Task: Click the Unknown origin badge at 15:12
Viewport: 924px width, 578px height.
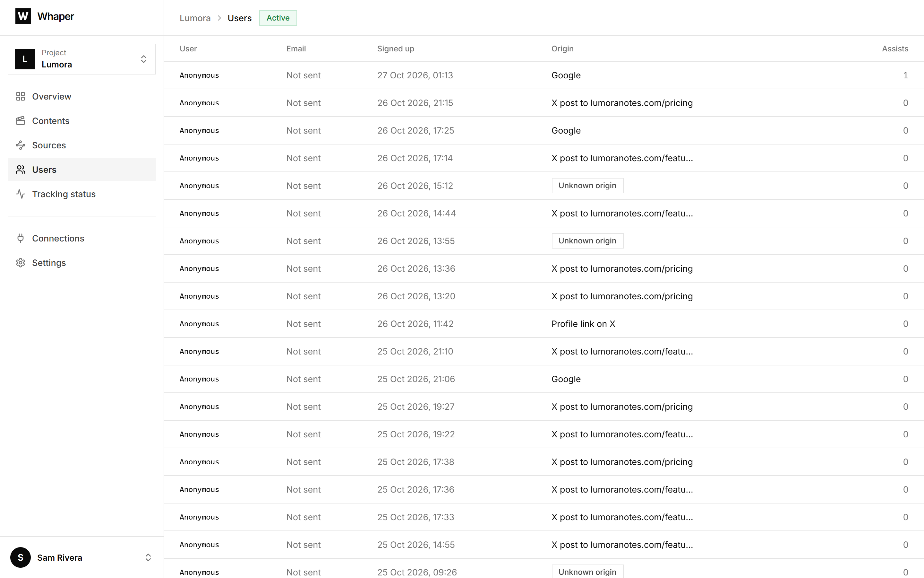Action: click(587, 185)
